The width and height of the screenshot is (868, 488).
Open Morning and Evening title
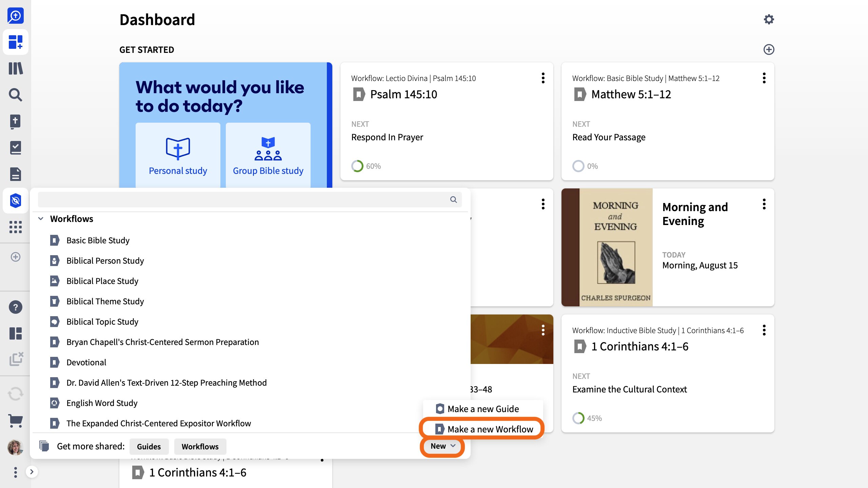(695, 214)
